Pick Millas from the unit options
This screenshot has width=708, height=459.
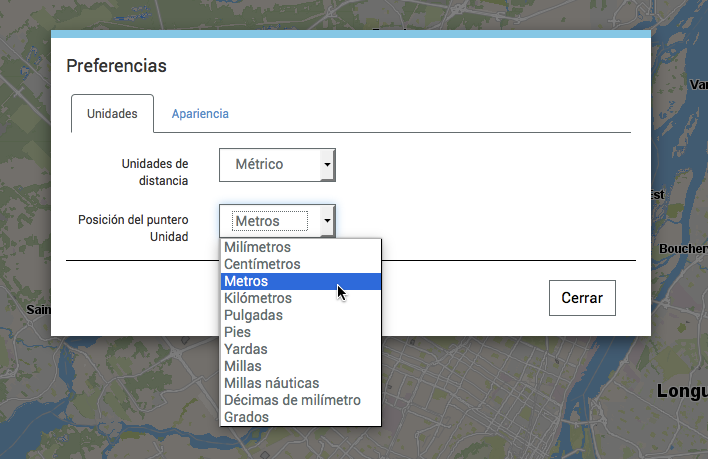301,366
